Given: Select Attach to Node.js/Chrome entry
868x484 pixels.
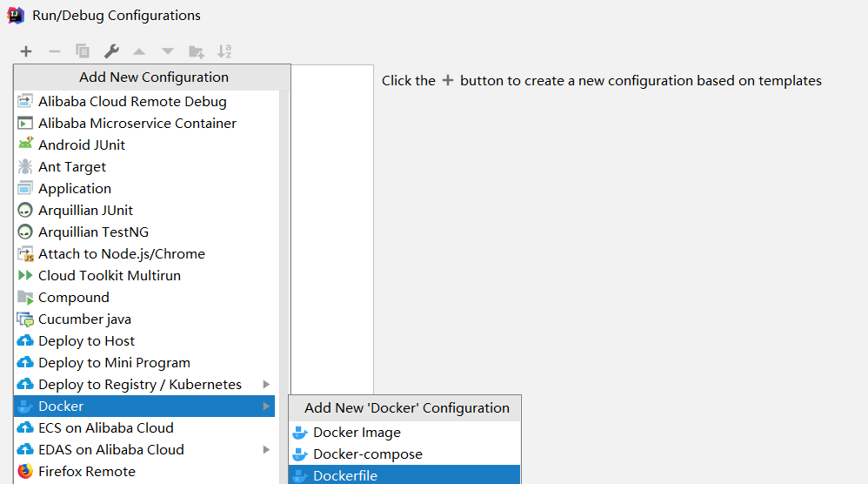Looking at the screenshot, I should [x=144, y=253].
